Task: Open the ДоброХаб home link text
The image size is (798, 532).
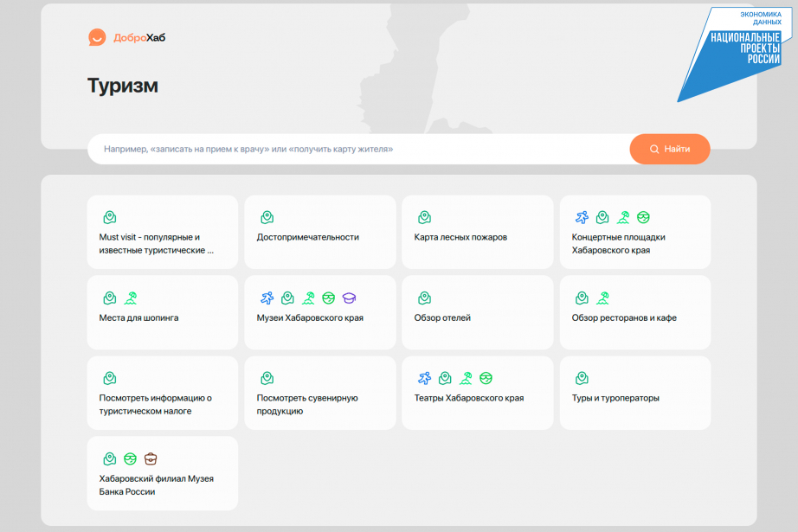Action: coord(139,38)
